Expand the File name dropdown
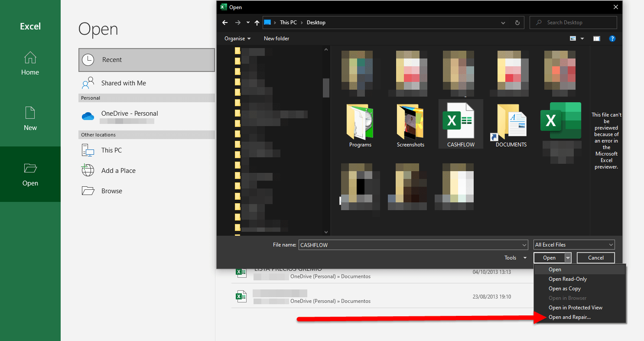This screenshot has height=341, width=644. tap(524, 245)
